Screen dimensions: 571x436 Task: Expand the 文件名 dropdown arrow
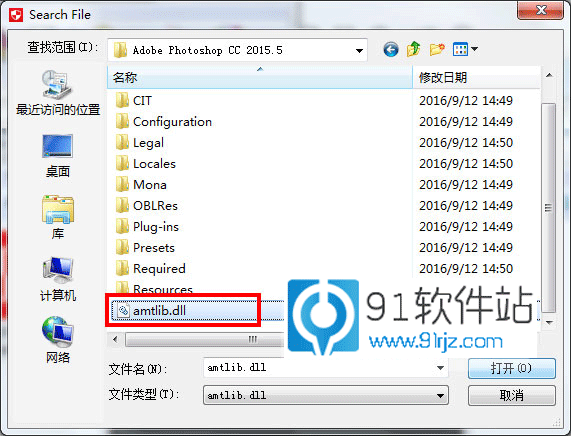[440, 368]
